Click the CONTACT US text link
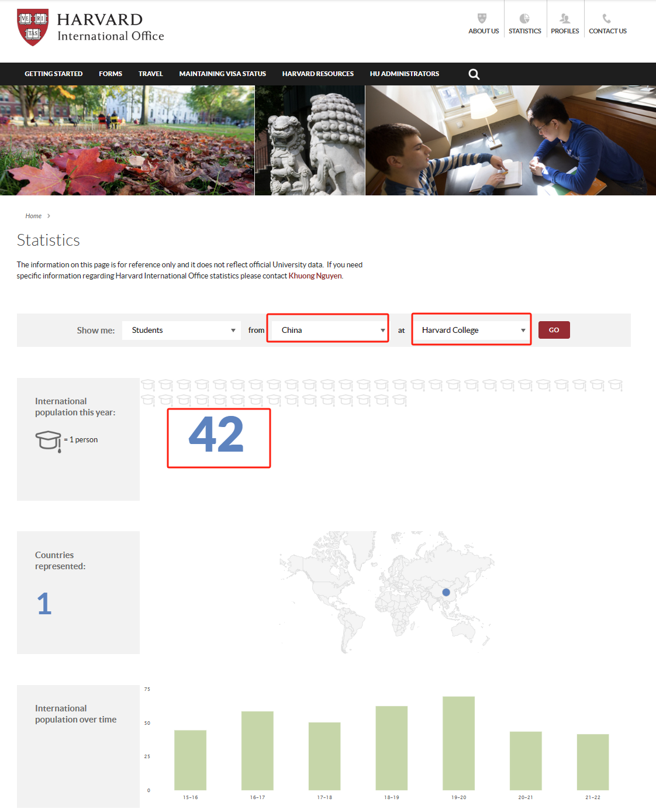This screenshot has height=812, width=656. pos(607,31)
